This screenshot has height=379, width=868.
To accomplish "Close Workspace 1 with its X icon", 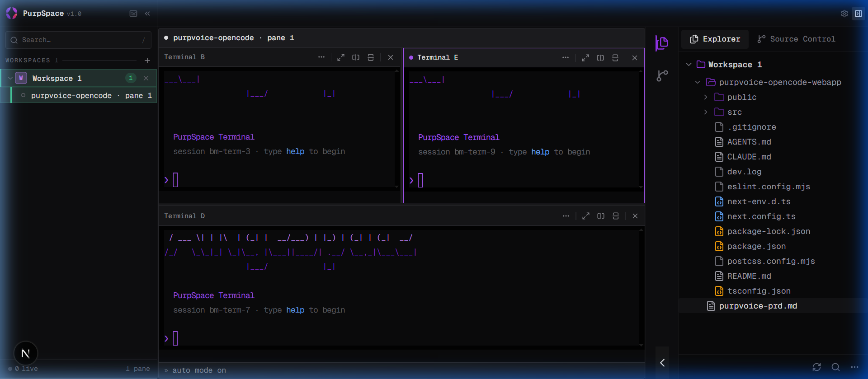I will [x=146, y=78].
